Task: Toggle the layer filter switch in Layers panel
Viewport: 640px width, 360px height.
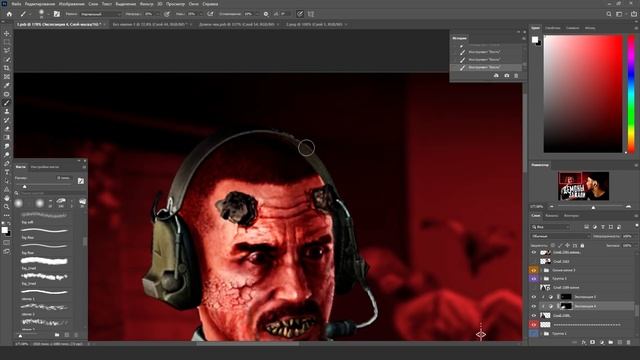Action: (x=637, y=226)
